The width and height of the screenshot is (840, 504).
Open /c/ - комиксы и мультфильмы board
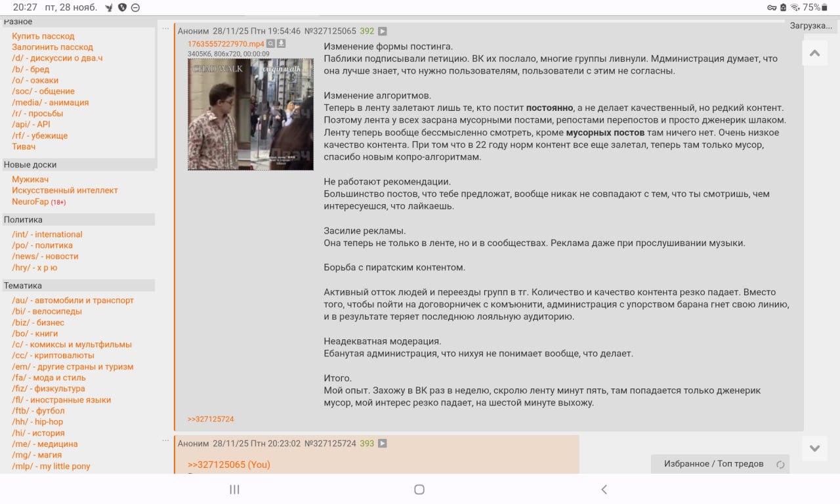[x=72, y=345]
